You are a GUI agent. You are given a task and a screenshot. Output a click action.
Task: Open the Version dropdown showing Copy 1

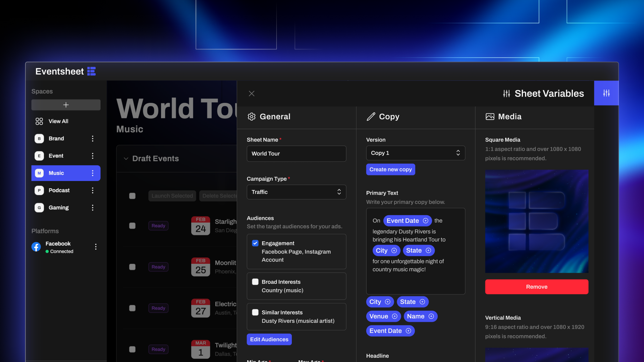[x=416, y=153]
